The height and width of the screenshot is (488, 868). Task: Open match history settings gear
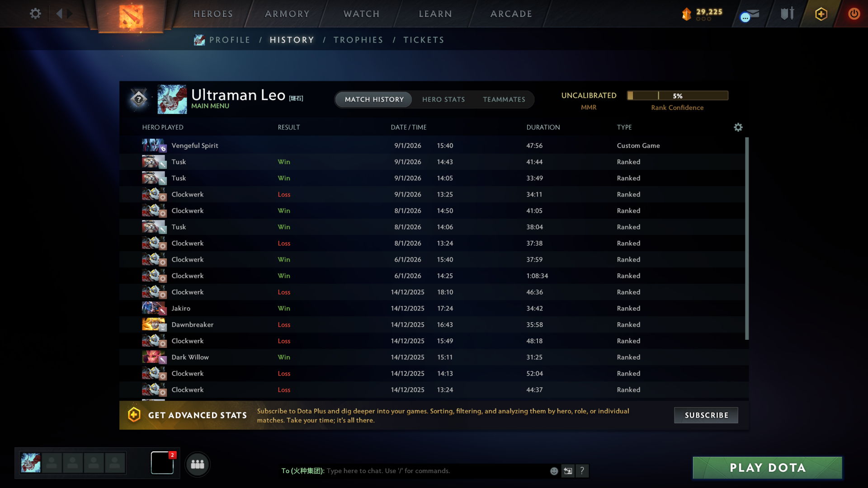point(738,127)
